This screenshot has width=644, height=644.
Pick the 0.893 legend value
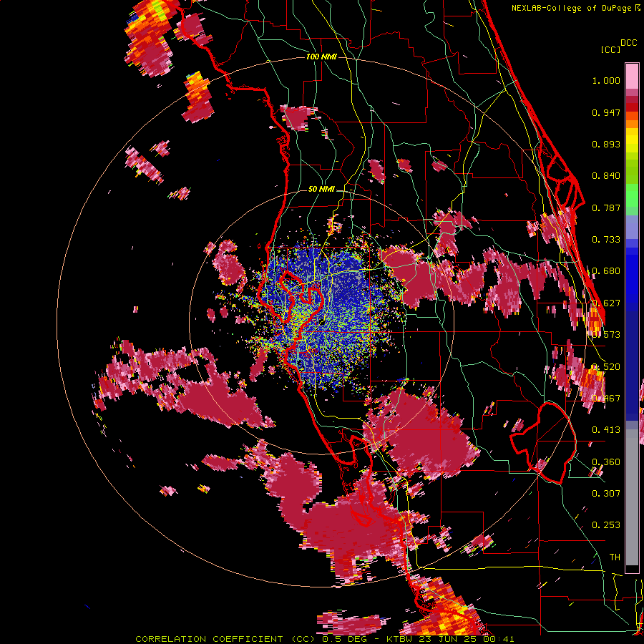coord(606,144)
